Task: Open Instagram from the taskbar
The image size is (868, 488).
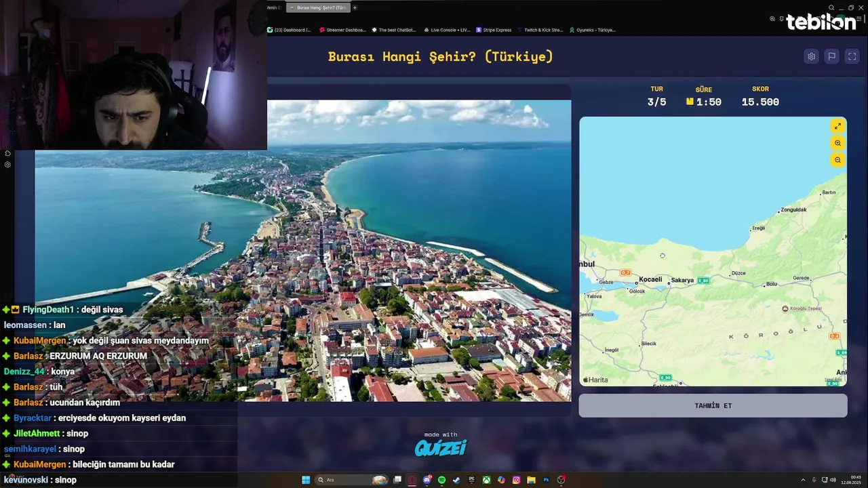Action: 516,480
